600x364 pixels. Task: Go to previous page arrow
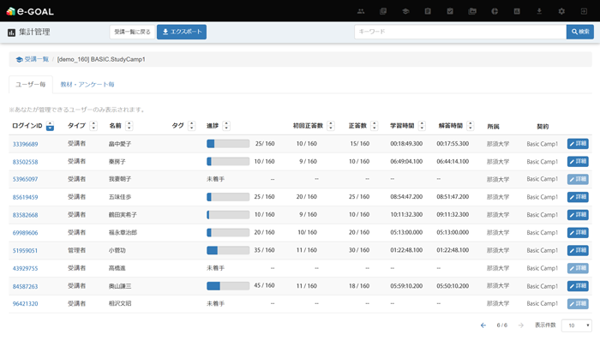(483, 325)
